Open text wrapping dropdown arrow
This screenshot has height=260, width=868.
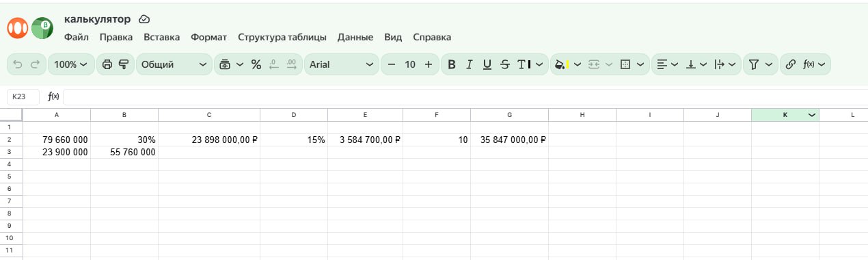[732, 64]
